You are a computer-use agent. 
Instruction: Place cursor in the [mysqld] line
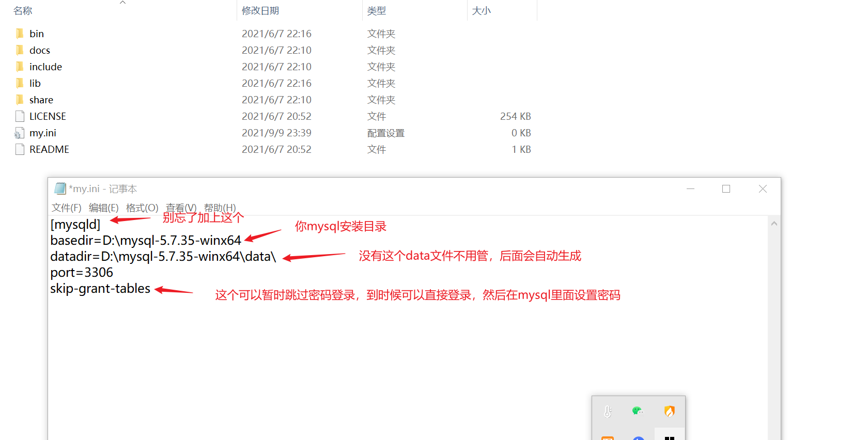(x=75, y=225)
